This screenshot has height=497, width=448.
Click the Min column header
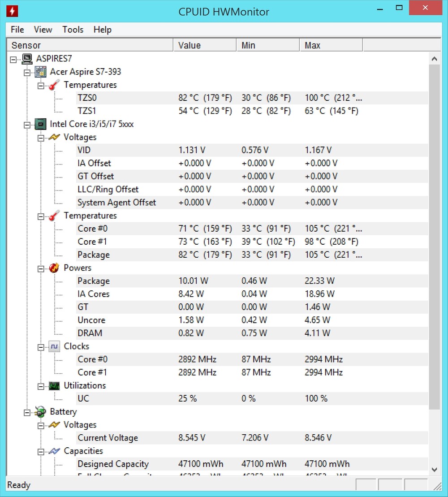[x=268, y=45]
